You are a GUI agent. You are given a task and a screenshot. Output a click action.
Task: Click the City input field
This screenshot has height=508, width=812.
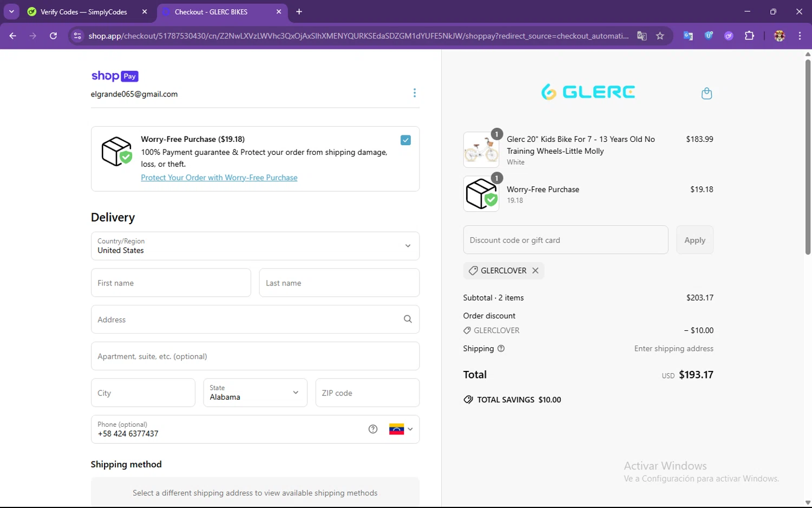pos(143,393)
